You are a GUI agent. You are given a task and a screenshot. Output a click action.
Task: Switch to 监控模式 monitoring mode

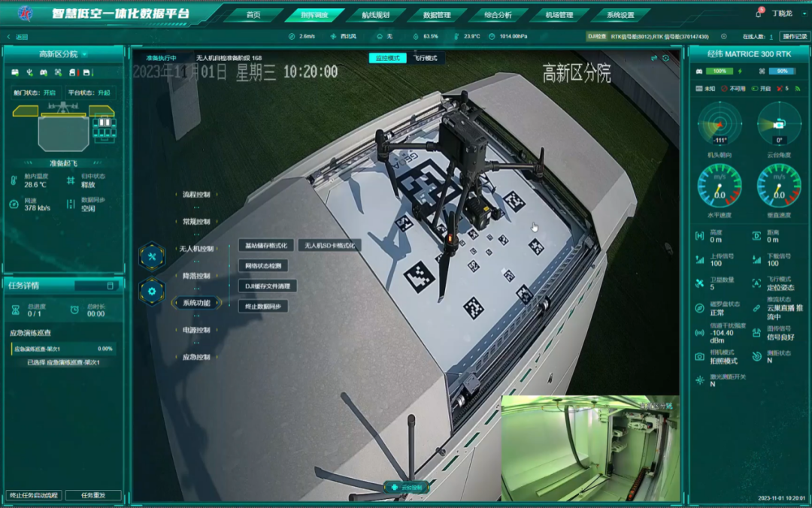tap(387, 58)
